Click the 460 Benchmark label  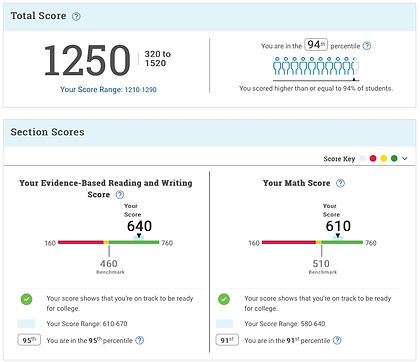tap(109, 267)
